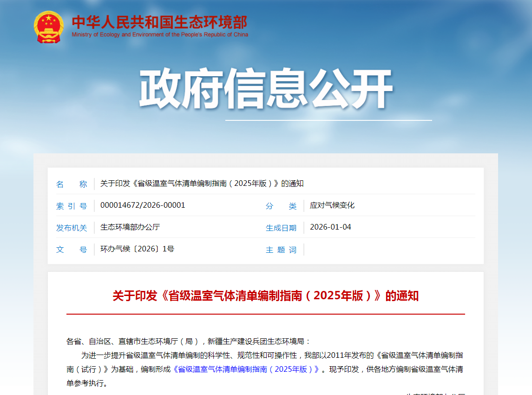Select the 文号 field label
The image size is (532, 395).
pos(72,250)
